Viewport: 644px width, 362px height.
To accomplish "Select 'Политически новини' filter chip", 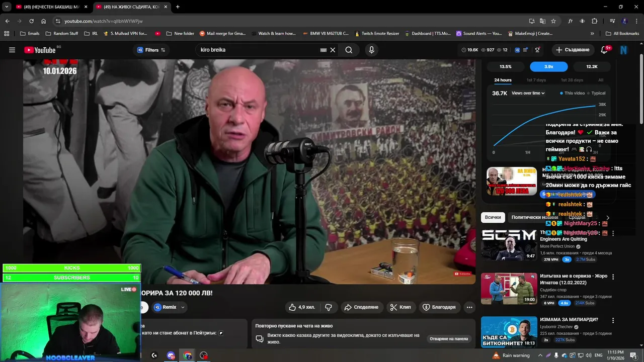I will pyautogui.click(x=534, y=217).
